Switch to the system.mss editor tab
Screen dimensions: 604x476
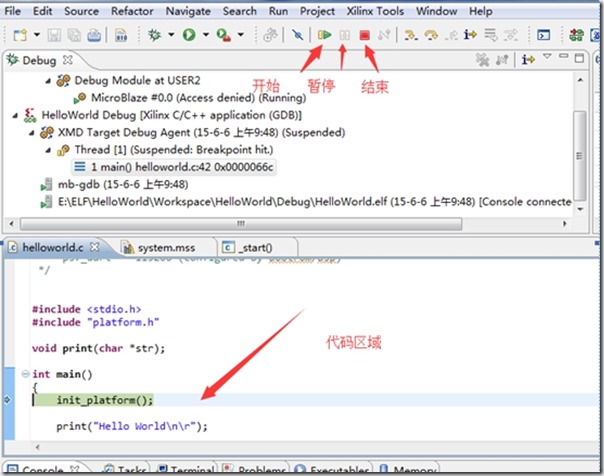(166, 247)
